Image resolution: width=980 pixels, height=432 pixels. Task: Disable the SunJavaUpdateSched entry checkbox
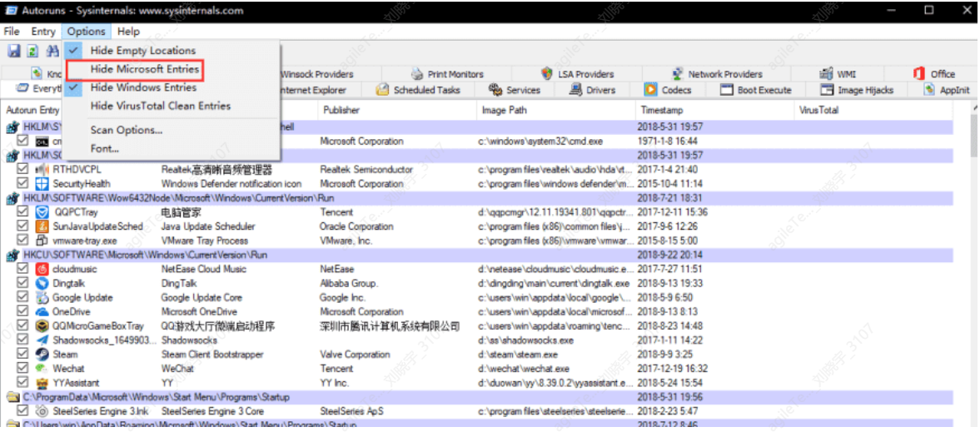(23, 226)
